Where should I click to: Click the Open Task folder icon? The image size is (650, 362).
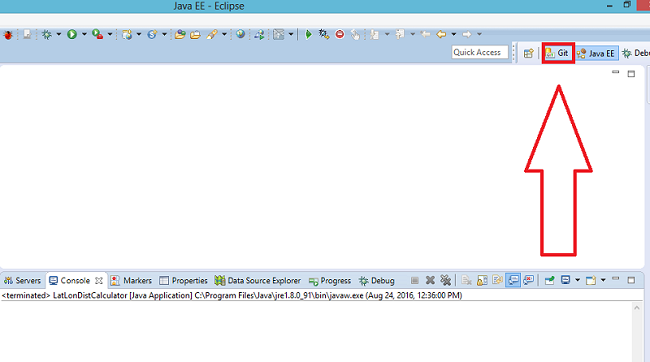(x=195, y=35)
